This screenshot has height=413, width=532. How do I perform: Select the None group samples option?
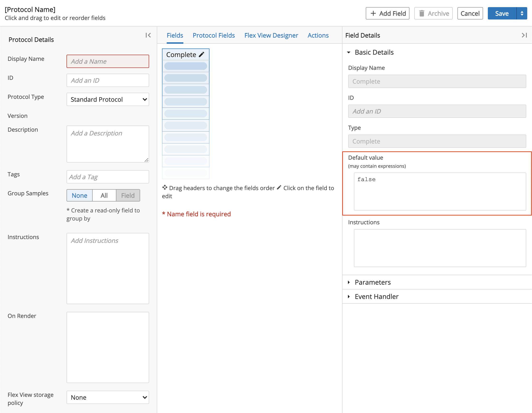click(80, 195)
